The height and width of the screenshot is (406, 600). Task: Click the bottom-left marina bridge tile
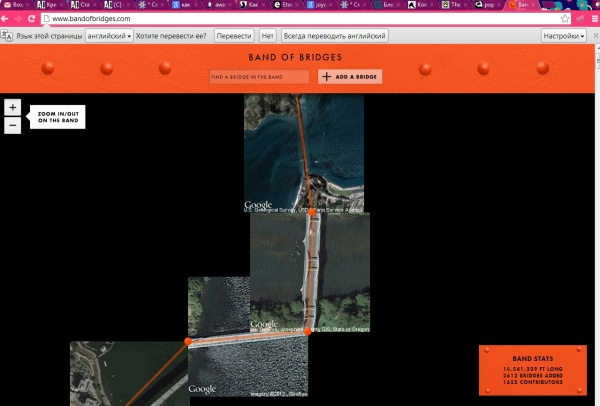coord(130,373)
